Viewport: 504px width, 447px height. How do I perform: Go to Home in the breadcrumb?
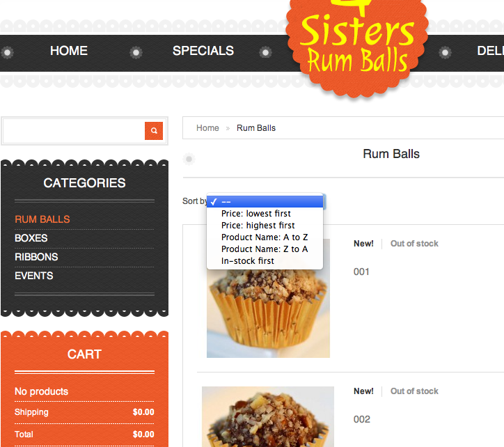207,128
